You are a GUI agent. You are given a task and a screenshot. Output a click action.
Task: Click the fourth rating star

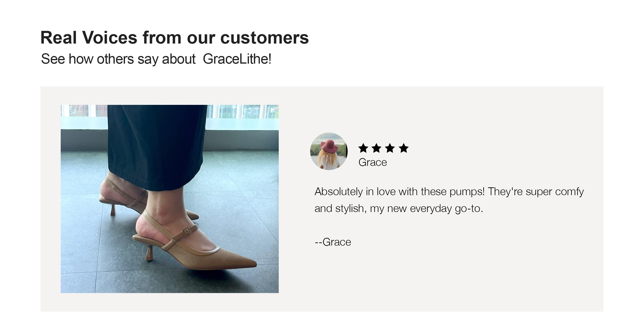click(403, 148)
